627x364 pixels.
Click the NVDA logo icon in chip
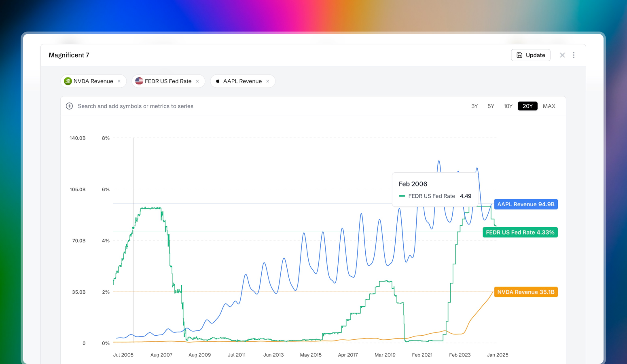point(68,81)
